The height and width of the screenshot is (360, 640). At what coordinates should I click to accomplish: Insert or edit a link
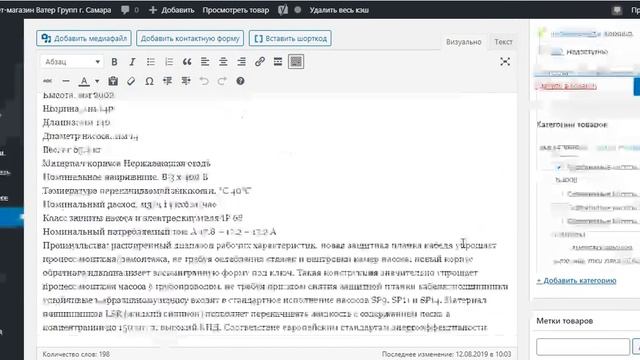(x=260, y=62)
